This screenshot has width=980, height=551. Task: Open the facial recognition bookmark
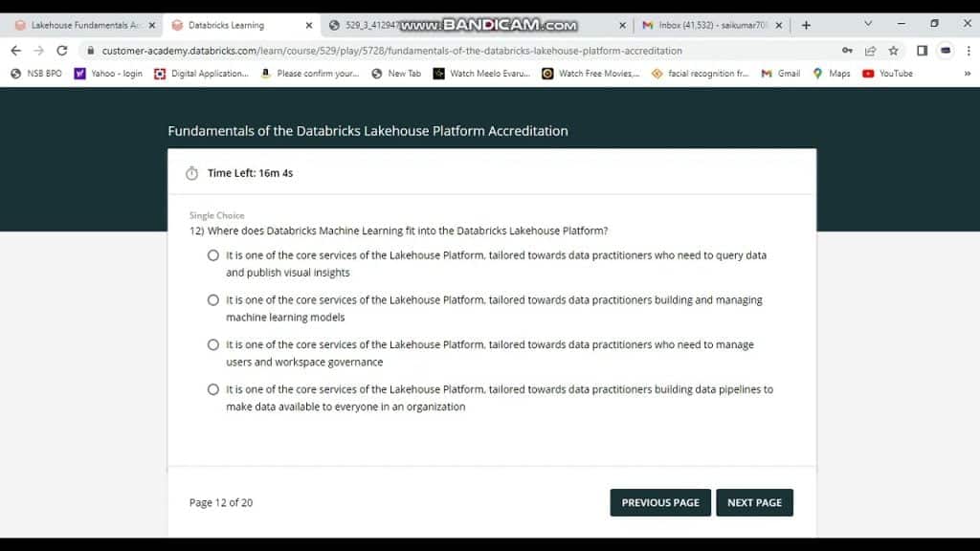click(700, 73)
